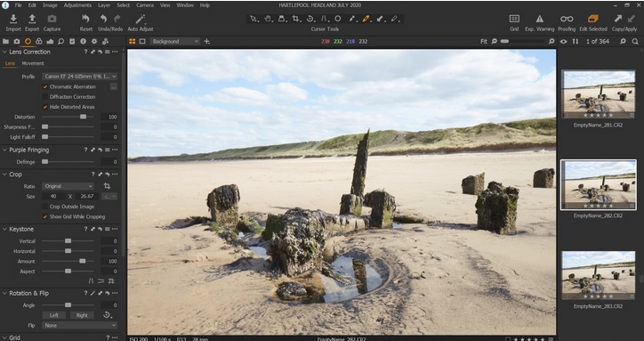Open the Flip None dropdown
The height and width of the screenshot is (341, 644).
[80, 325]
